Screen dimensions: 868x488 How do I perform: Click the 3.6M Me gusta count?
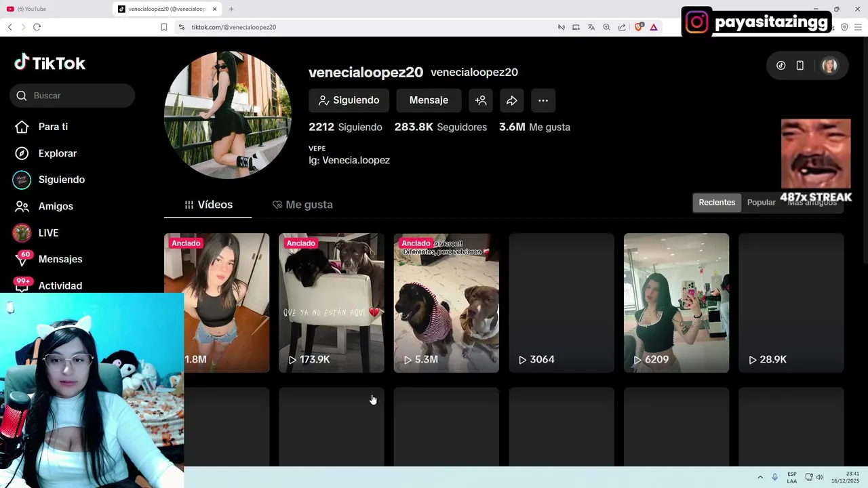tap(534, 127)
